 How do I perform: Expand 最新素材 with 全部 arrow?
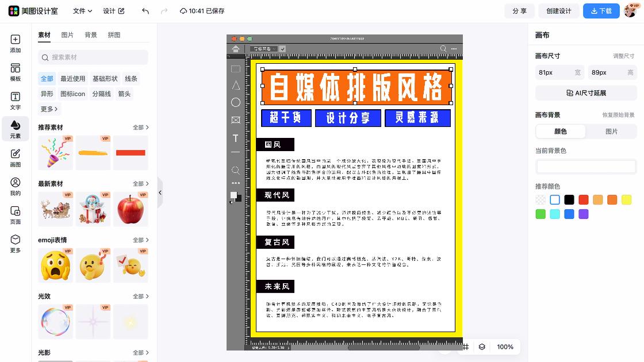pyautogui.click(x=140, y=184)
